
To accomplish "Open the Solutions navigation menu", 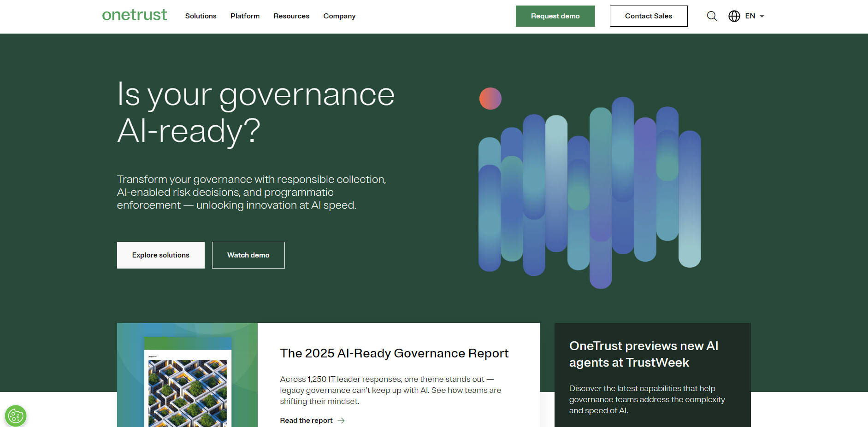I will click(201, 16).
